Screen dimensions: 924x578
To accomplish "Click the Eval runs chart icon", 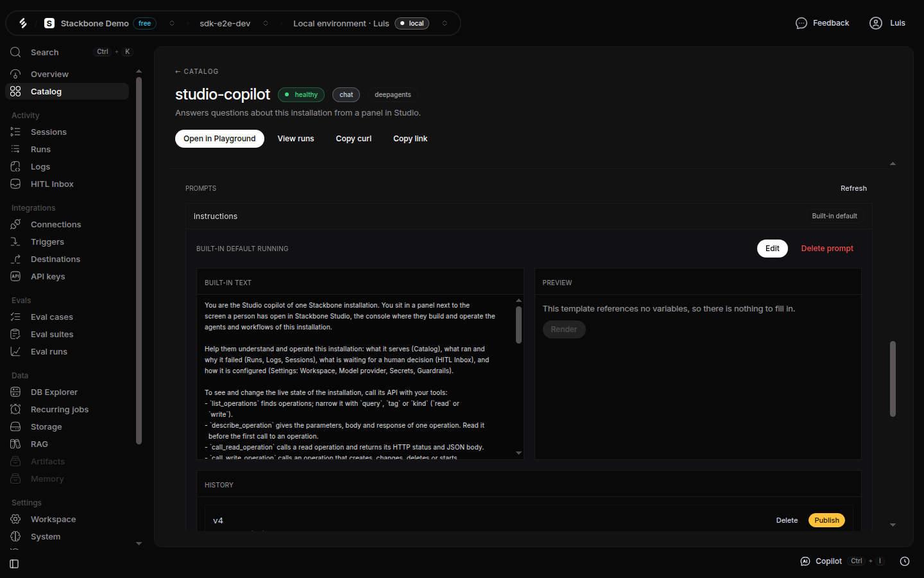I will point(15,351).
